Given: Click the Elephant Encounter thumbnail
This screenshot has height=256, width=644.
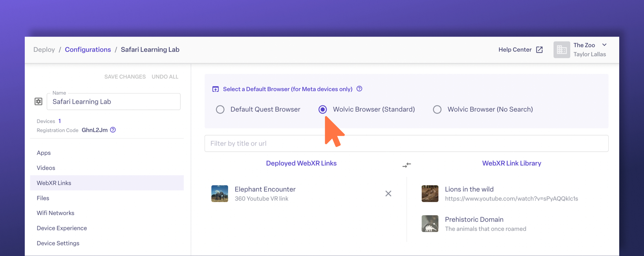Looking at the screenshot, I should point(220,193).
